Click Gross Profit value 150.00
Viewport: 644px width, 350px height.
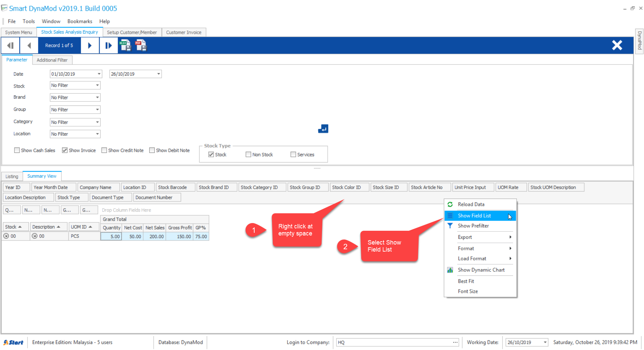179,236
